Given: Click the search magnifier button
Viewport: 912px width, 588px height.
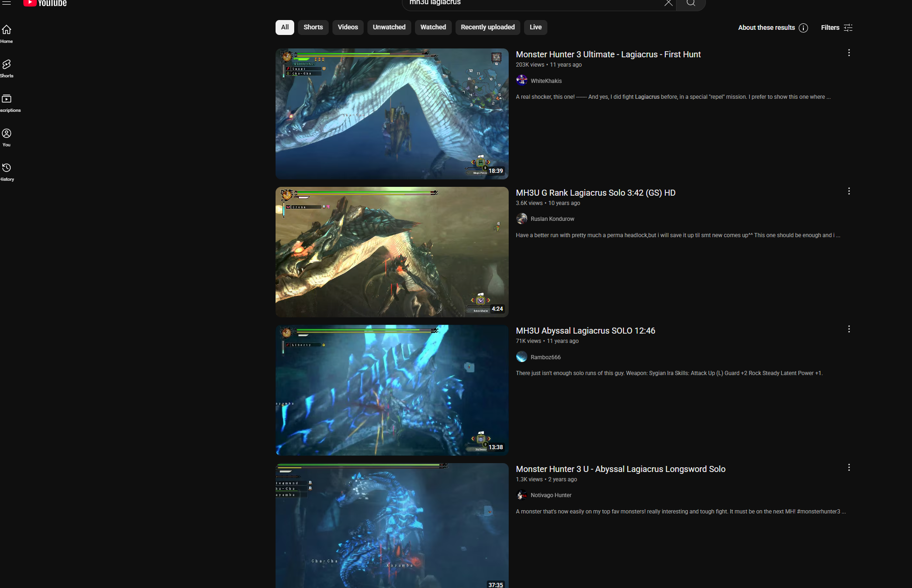Looking at the screenshot, I should [x=691, y=3].
